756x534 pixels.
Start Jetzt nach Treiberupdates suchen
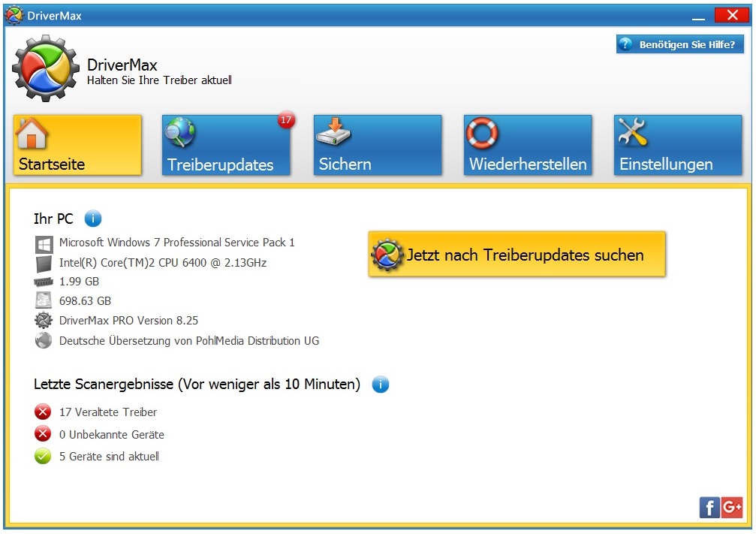(517, 254)
